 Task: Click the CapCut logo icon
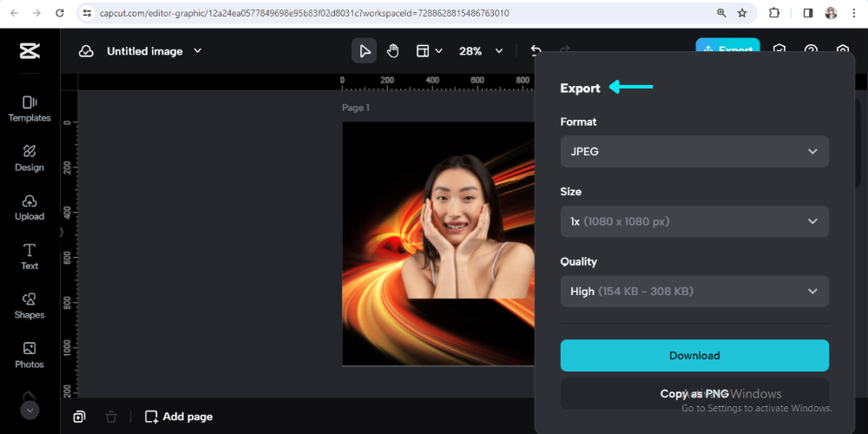point(30,51)
